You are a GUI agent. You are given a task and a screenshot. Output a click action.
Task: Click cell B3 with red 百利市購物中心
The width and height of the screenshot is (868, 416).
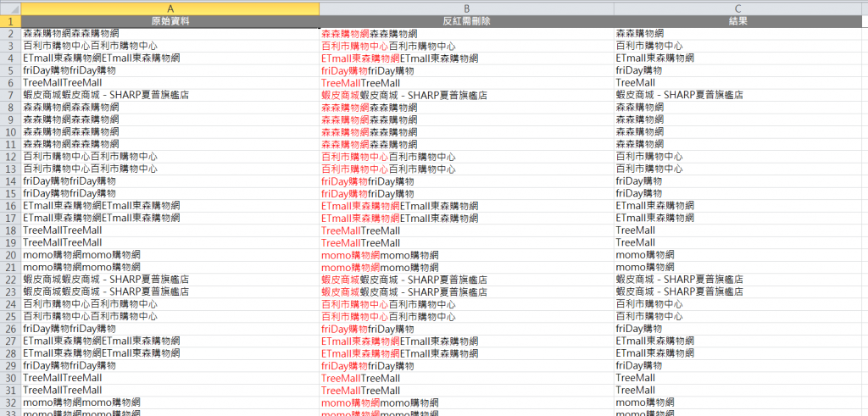click(x=467, y=46)
